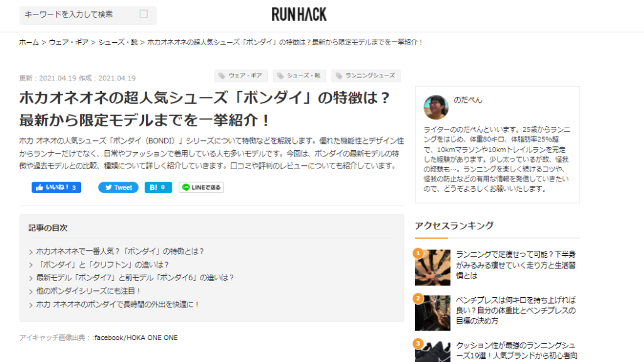
Task: Open ranking 1 thumbnail about 足痩せ
Action: [433, 268]
